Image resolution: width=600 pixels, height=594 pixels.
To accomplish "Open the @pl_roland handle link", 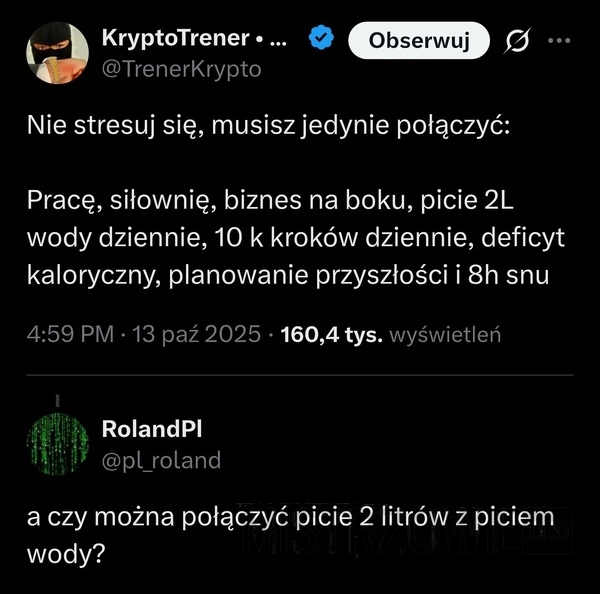I will click(x=162, y=460).
